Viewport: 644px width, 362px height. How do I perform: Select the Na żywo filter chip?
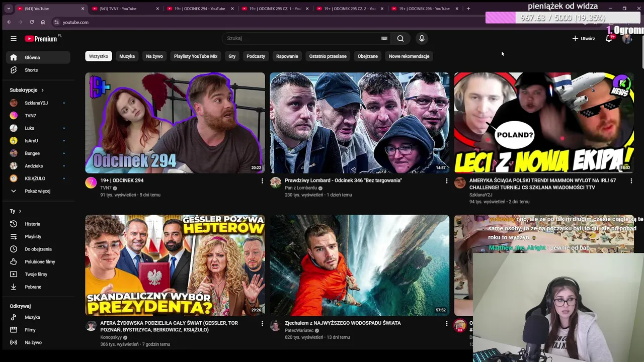point(154,56)
